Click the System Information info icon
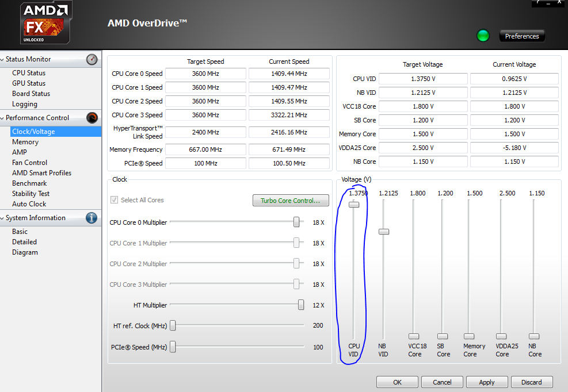The image size is (568, 392). click(92, 218)
